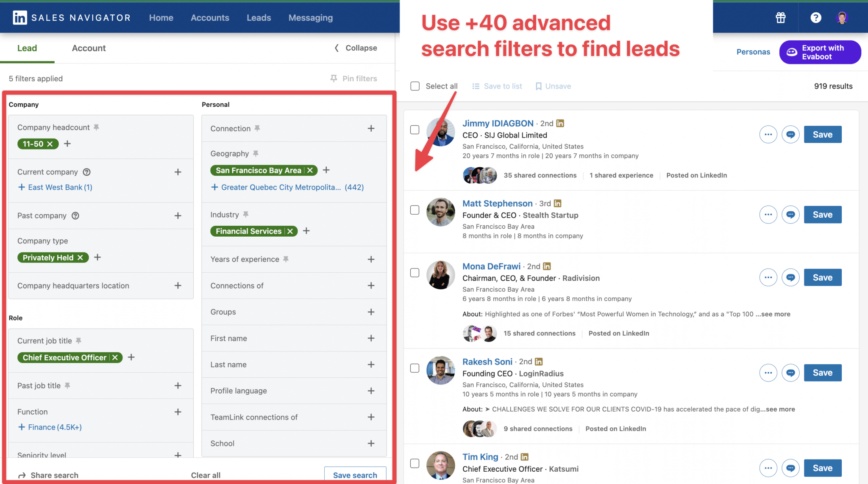Screen dimensions: 868x484
Task: Open Tim King's profile link
Action: point(480,456)
